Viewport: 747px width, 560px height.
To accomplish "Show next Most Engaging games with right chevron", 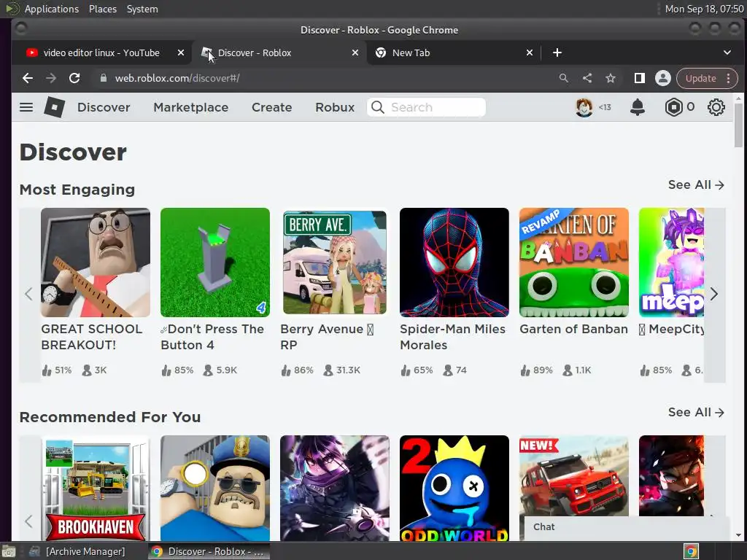I will point(713,294).
